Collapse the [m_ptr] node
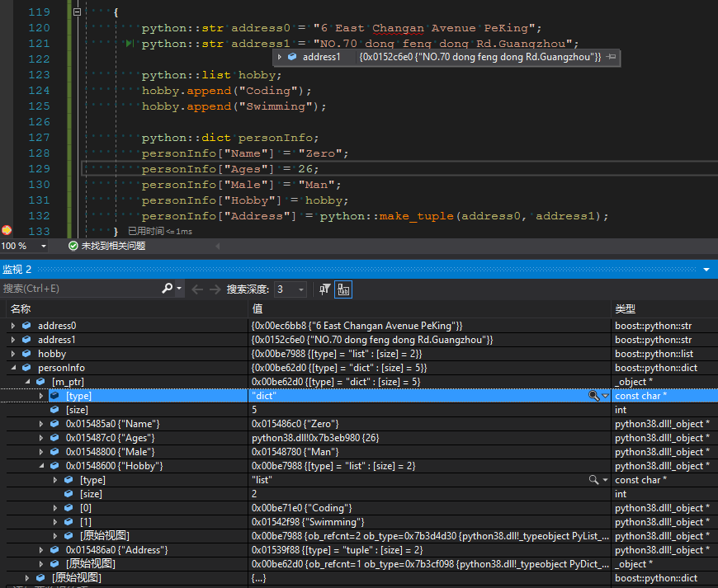This screenshot has width=718, height=588. pyautogui.click(x=27, y=382)
